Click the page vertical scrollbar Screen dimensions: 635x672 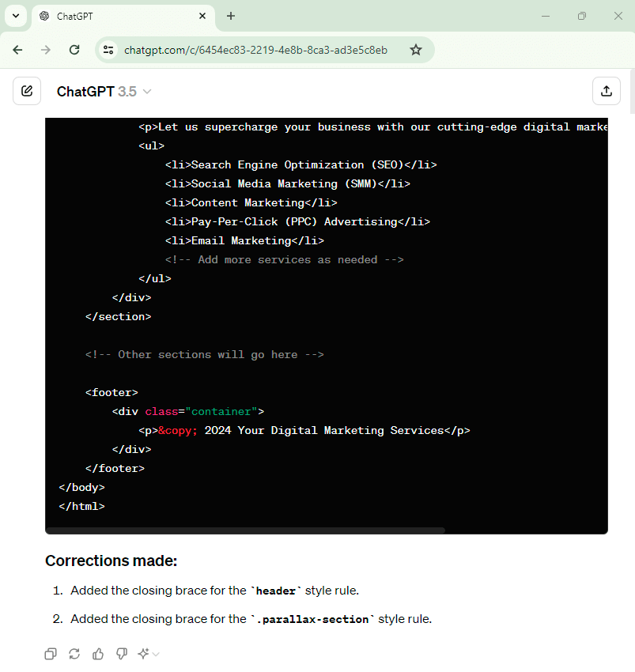(633, 92)
